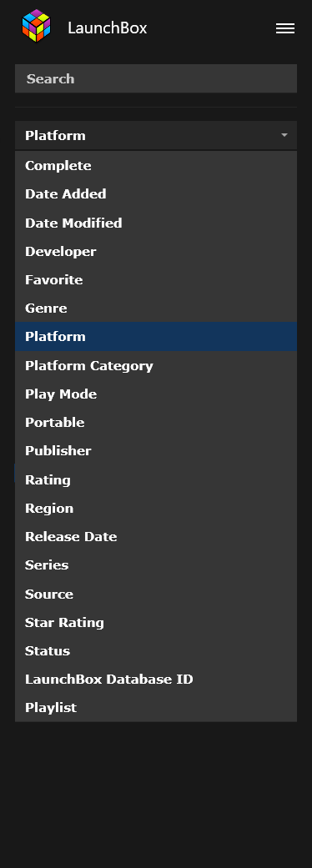Select Complete from the filter list
Viewport: 312px width, 868px height.
tap(156, 166)
